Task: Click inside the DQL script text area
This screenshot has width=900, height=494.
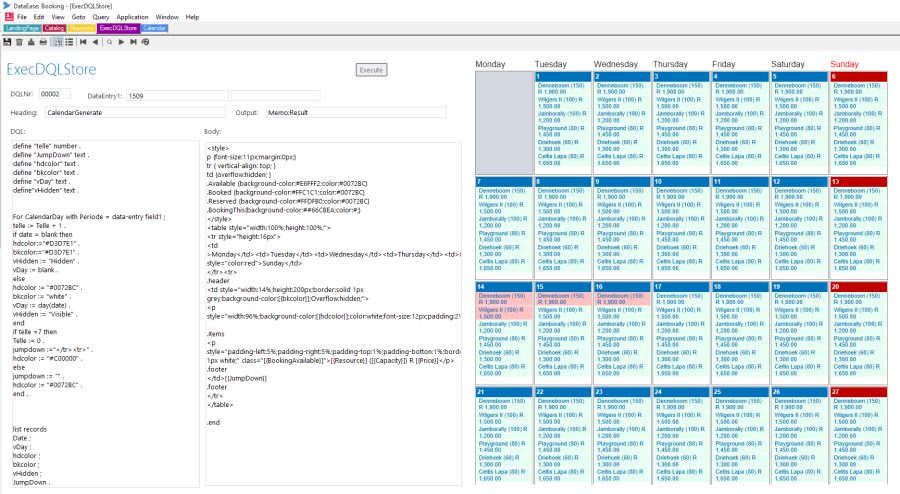Action: [105, 314]
